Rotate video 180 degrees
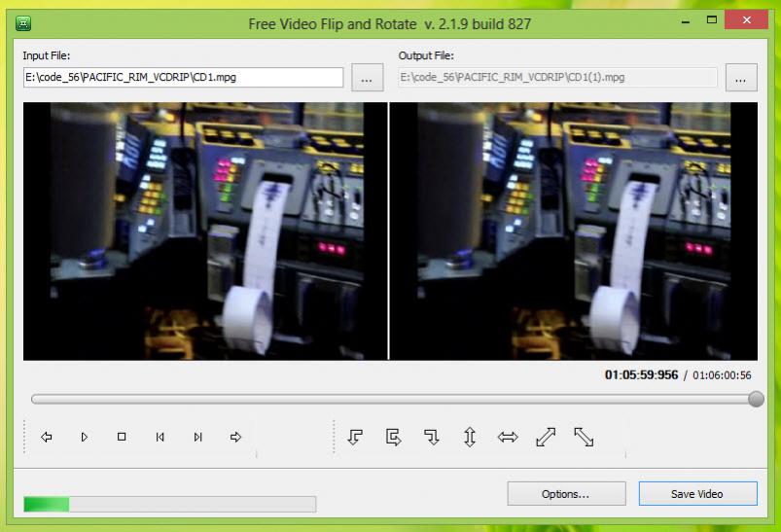Viewport: 781px width, 532px height. 394,438
